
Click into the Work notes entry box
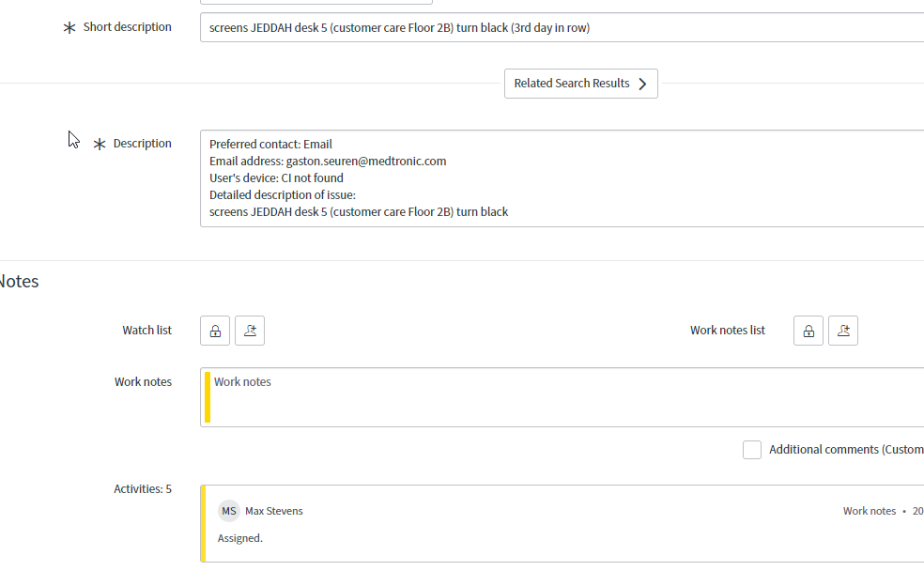[x=563, y=397]
